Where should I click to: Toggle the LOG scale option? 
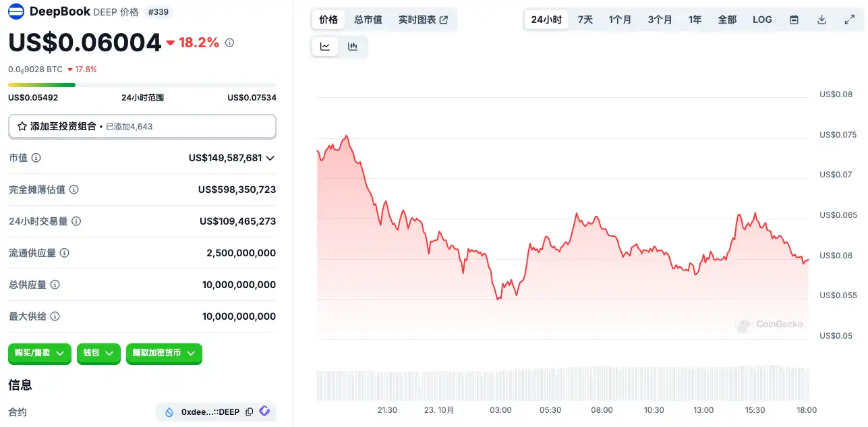[x=762, y=20]
